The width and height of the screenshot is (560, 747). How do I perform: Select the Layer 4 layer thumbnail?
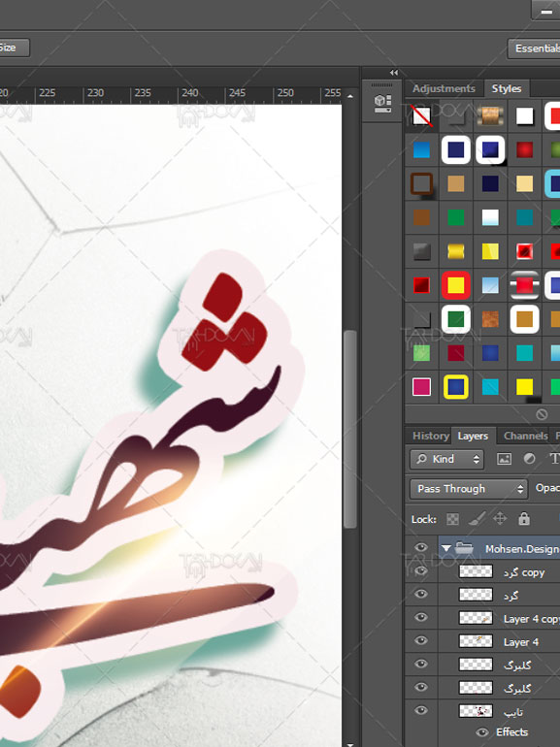[x=476, y=641]
